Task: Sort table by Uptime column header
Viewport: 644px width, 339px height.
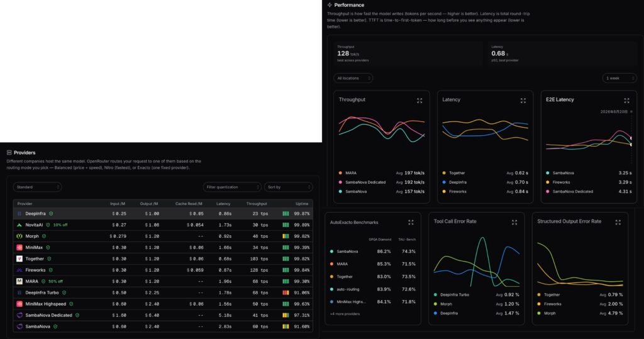Action: [302, 204]
